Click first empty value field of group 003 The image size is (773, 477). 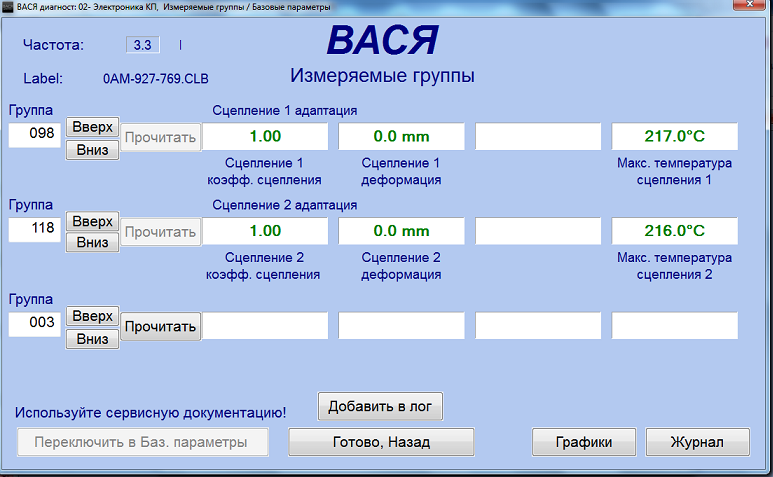(x=265, y=325)
